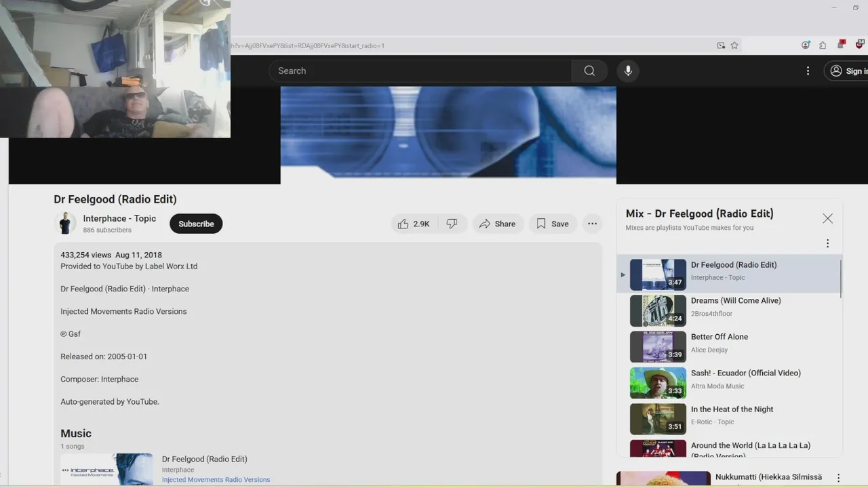Click 'Provided to YouTube by Label Worx Ltd'
868x488 pixels.
pyautogui.click(x=129, y=266)
